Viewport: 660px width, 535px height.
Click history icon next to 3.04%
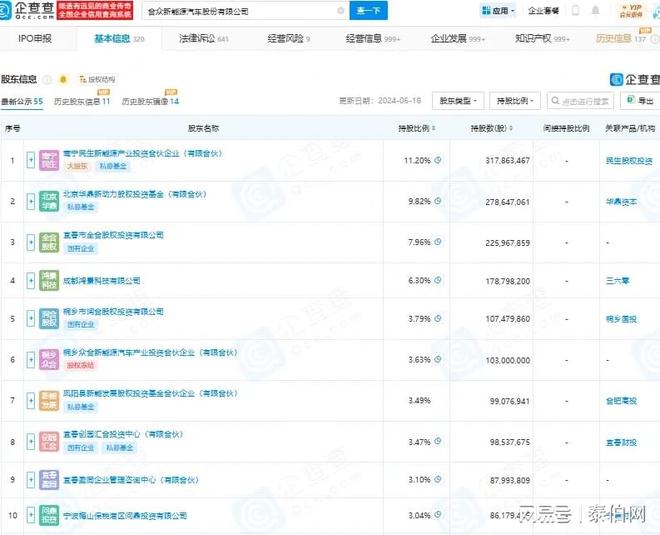coord(438,514)
